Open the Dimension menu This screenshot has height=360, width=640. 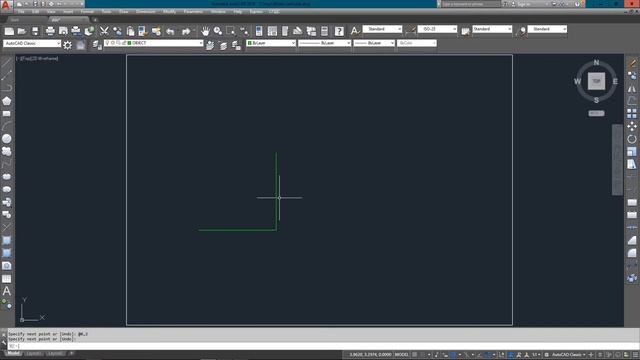pyautogui.click(x=146, y=12)
